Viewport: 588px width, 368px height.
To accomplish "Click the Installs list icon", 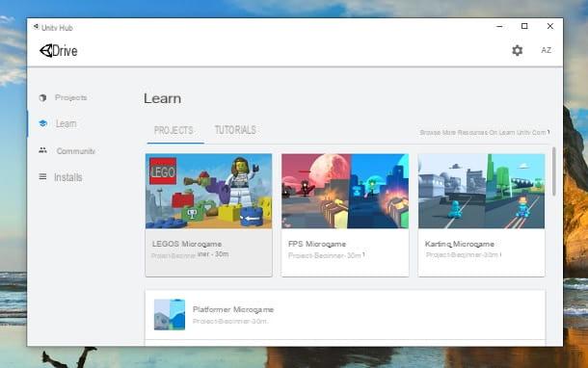I will pyautogui.click(x=42, y=176).
